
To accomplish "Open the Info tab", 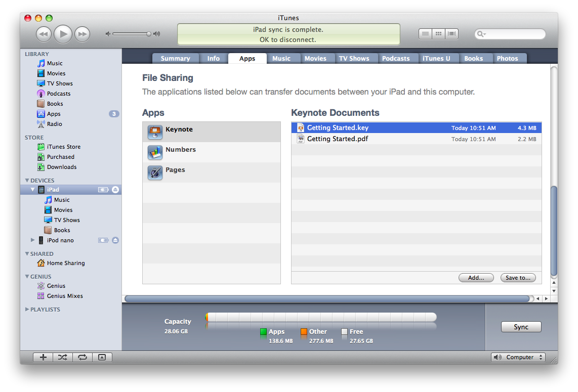I will tap(214, 59).
